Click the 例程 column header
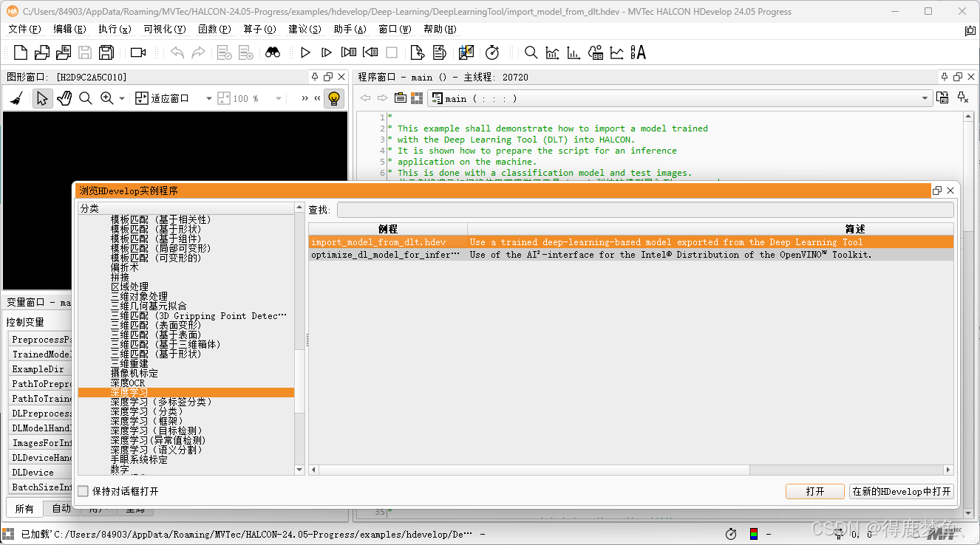The image size is (980, 545). pyautogui.click(x=388, y=229)
